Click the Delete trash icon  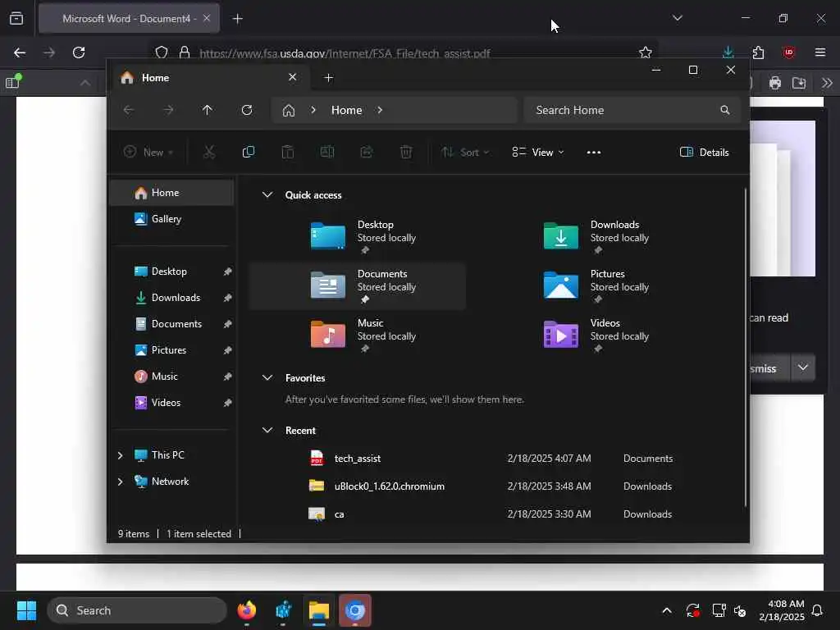[406, 152]
